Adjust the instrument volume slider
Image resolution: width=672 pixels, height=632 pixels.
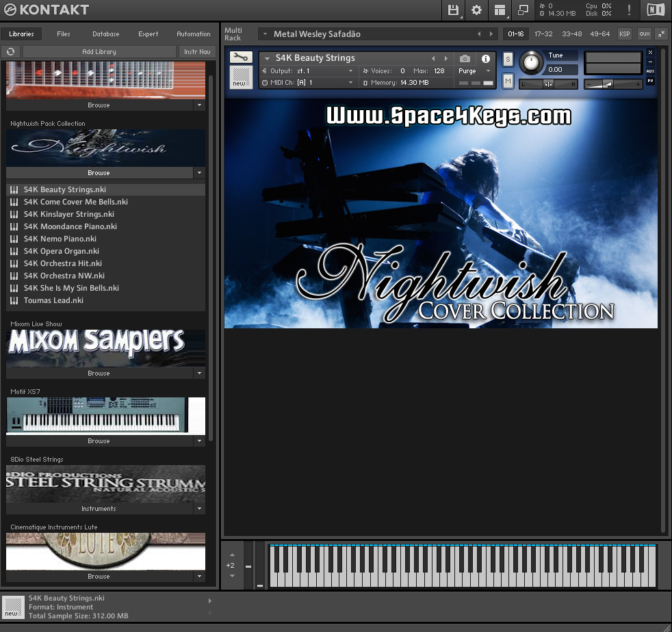(613, 84)
